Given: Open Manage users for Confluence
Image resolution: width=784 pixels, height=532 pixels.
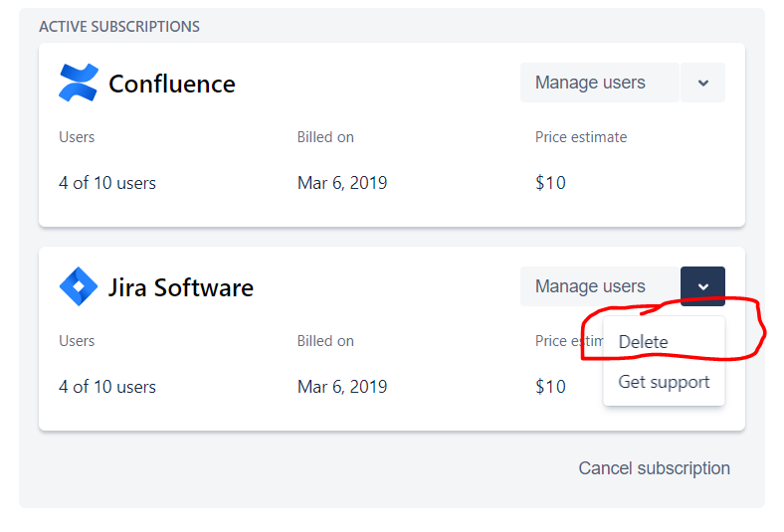Looking at the screenshot, I should pyautogui.click(x=600, y=83).
